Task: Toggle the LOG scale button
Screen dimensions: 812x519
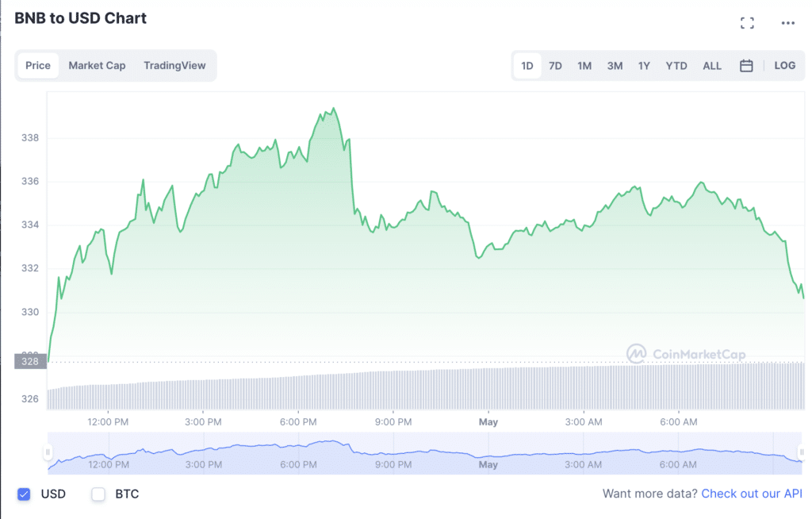Action: click(x=784, y=66)
